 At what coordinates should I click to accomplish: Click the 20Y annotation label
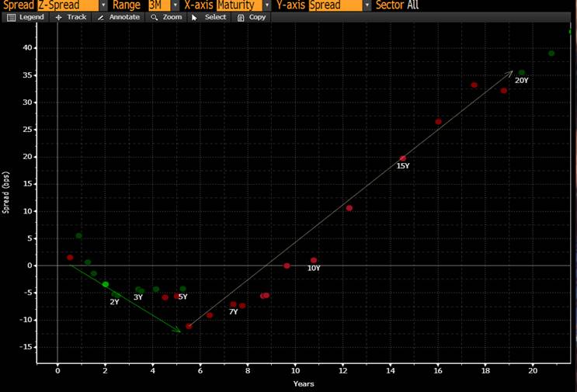(521, 81)
